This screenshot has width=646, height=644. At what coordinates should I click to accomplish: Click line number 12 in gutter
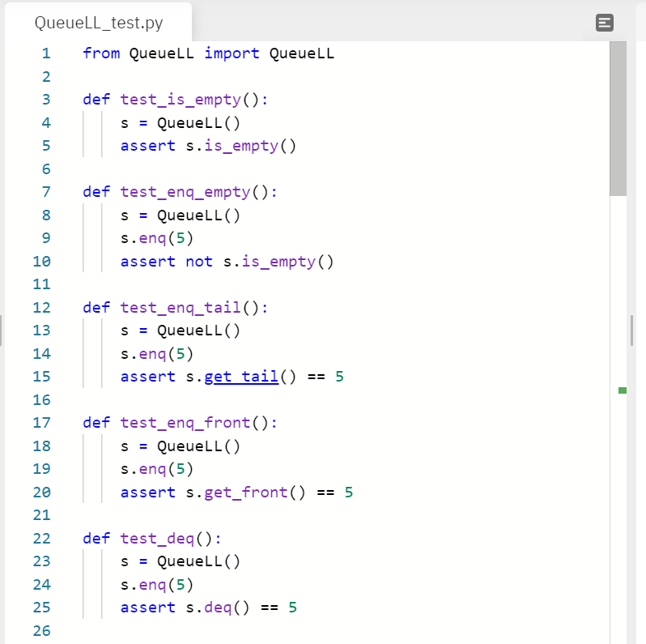[41, 308]
